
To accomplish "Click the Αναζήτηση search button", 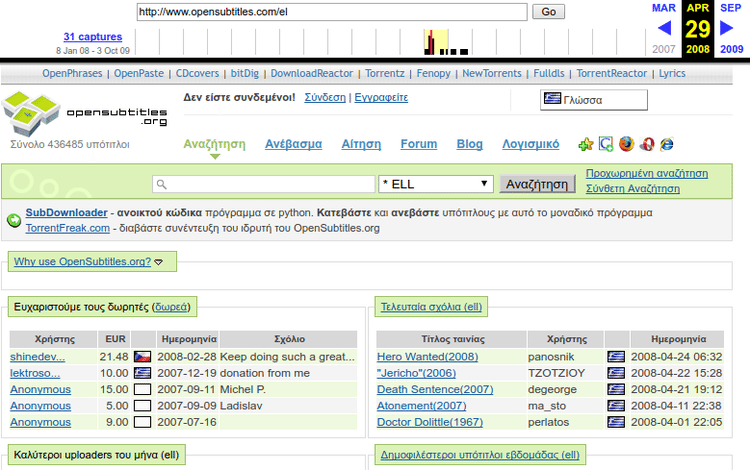I will click(x=537, y=184).
